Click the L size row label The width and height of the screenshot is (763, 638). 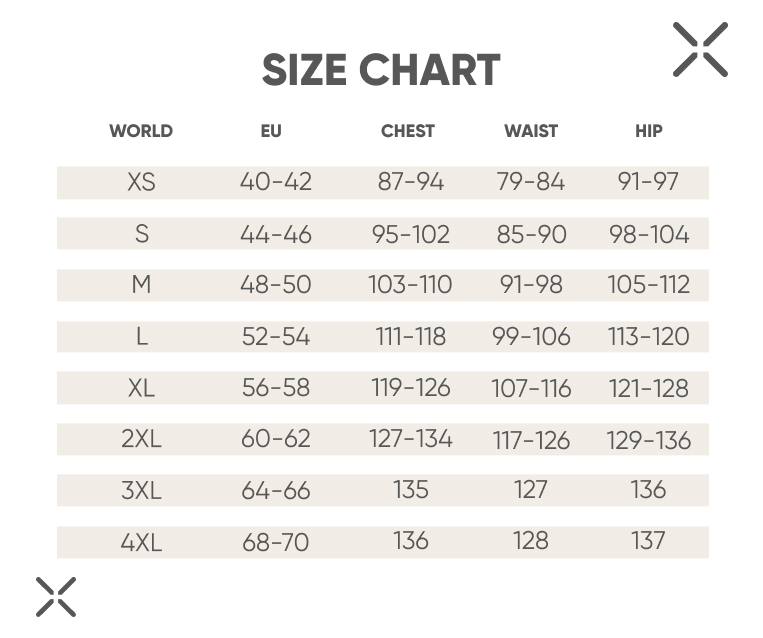(142, 337)
